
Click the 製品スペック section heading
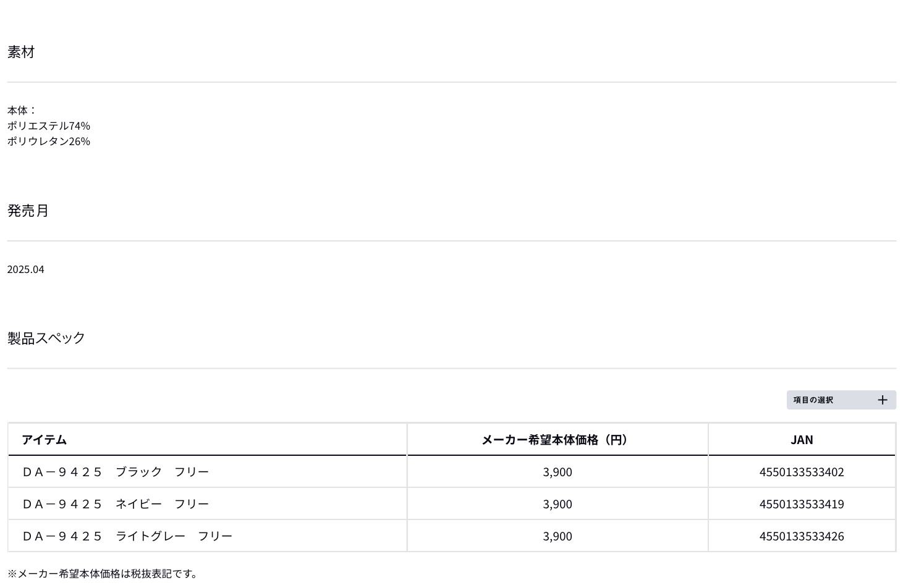click(x=46, y=338)
